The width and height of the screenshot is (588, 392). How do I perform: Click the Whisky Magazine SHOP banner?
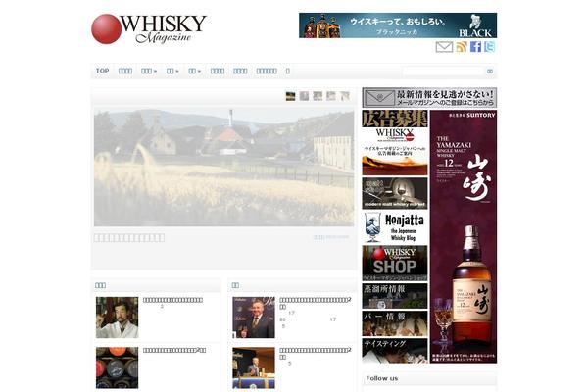(x=394, y=263)
